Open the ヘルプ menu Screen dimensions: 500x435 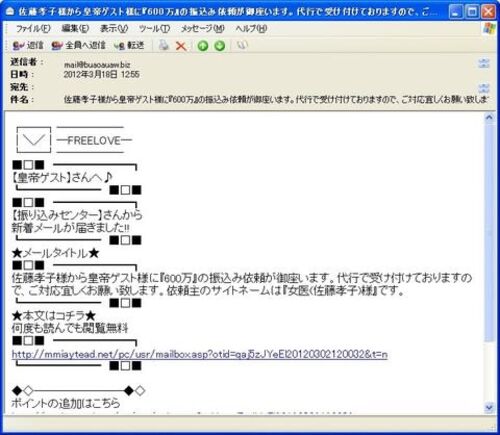251,29
